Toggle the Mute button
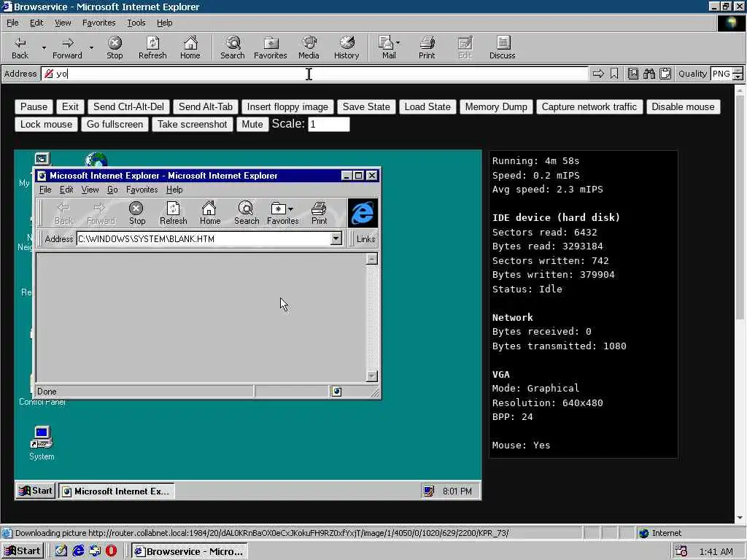 [252, 124]
